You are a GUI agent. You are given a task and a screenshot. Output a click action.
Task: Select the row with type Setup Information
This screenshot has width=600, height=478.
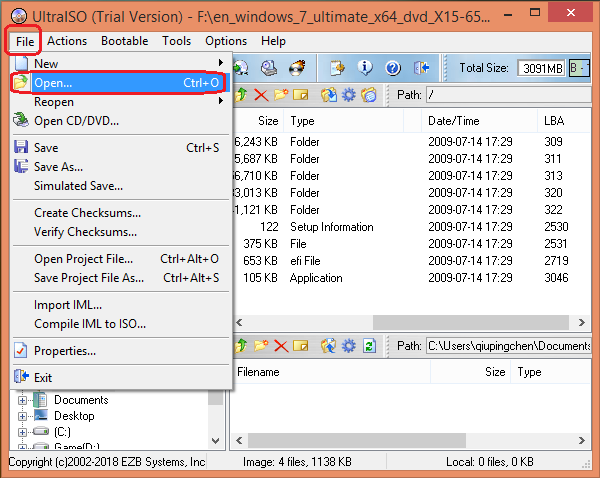pyautogui.click(x=411, y=227)
